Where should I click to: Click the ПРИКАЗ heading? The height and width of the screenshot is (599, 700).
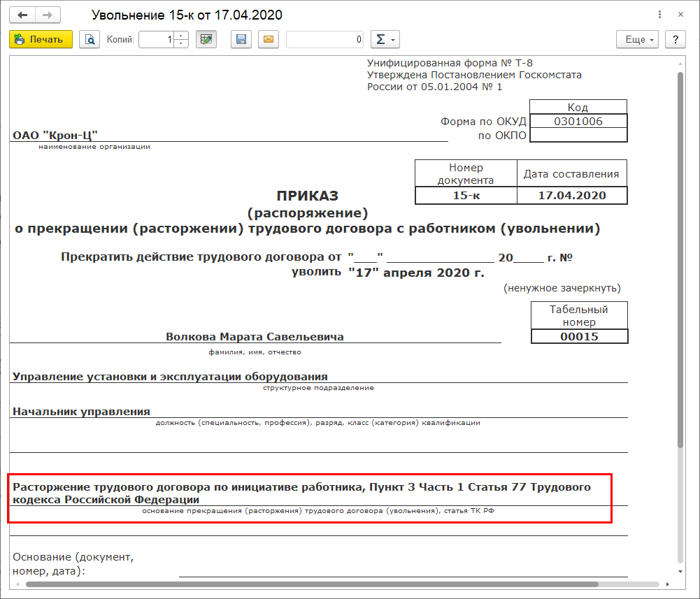pos(308,196)
